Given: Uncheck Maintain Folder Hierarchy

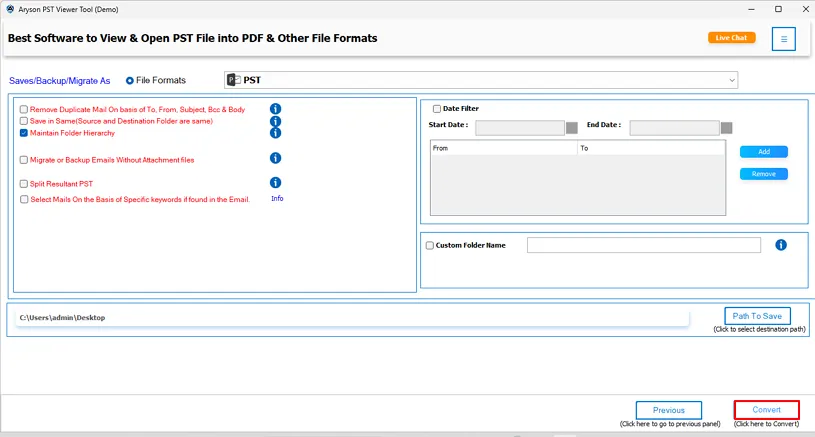Looking at the screenshot, I should 24,133.
